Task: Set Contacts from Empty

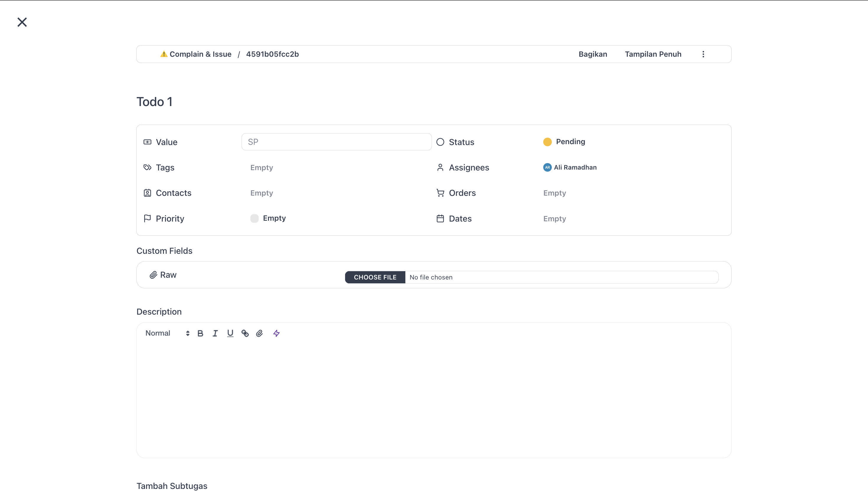Action: [x=262, y=193]
